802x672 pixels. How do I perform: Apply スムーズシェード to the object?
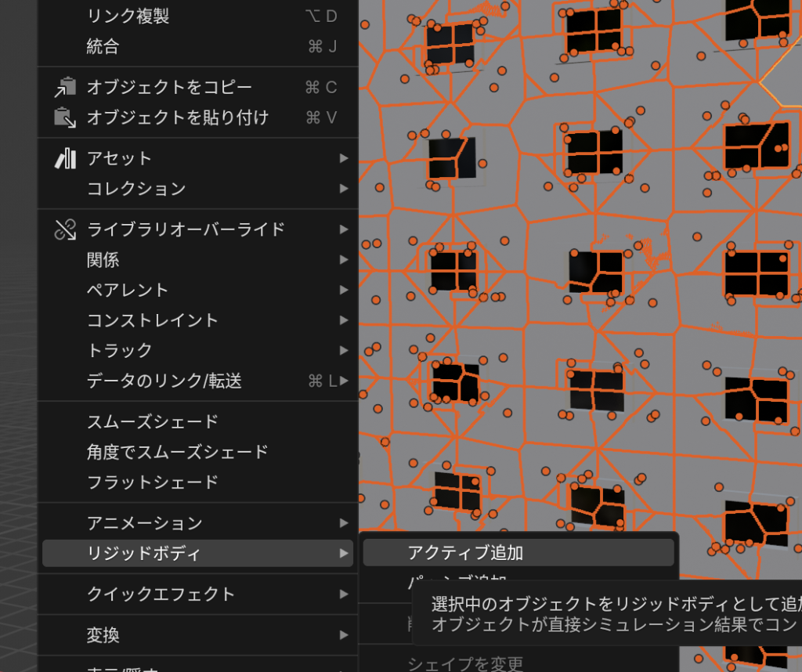tap(152, 421)
